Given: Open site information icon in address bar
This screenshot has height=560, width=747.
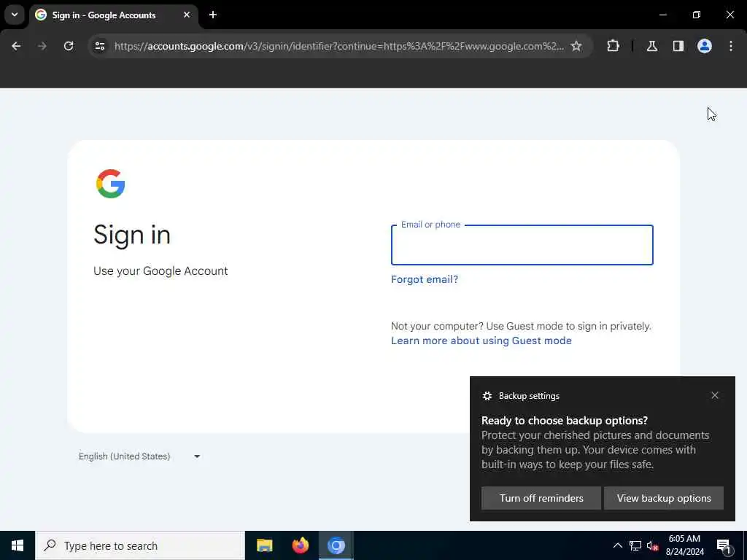Looking at the screenshot, I should pos(100,46).
